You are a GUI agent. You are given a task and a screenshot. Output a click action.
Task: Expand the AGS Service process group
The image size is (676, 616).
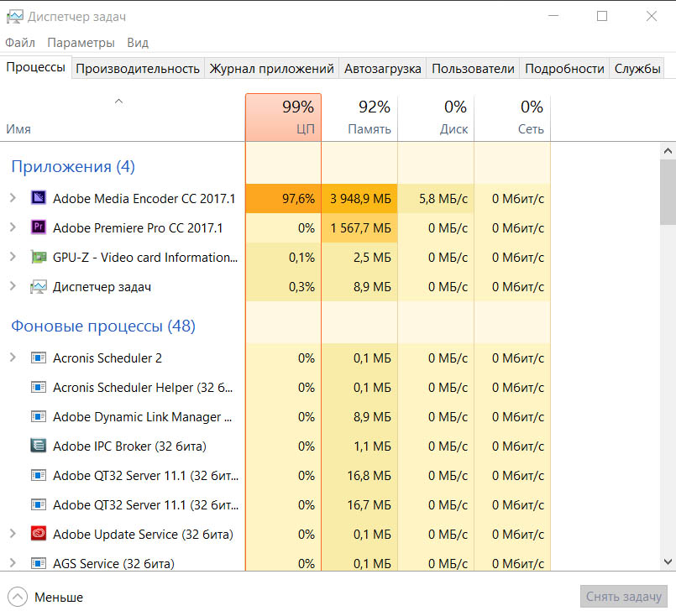click(x=13, y=562)
